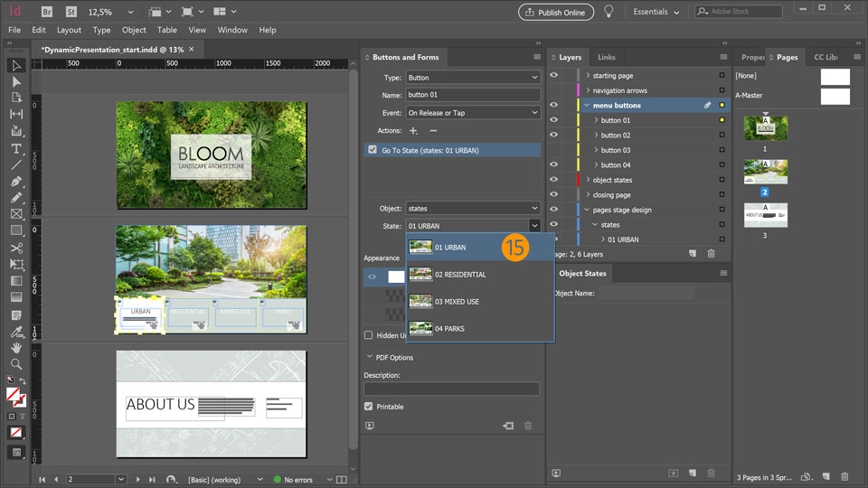The image size is (868, 488).
Task: Go to the first page button
Action: pos(42,480)
